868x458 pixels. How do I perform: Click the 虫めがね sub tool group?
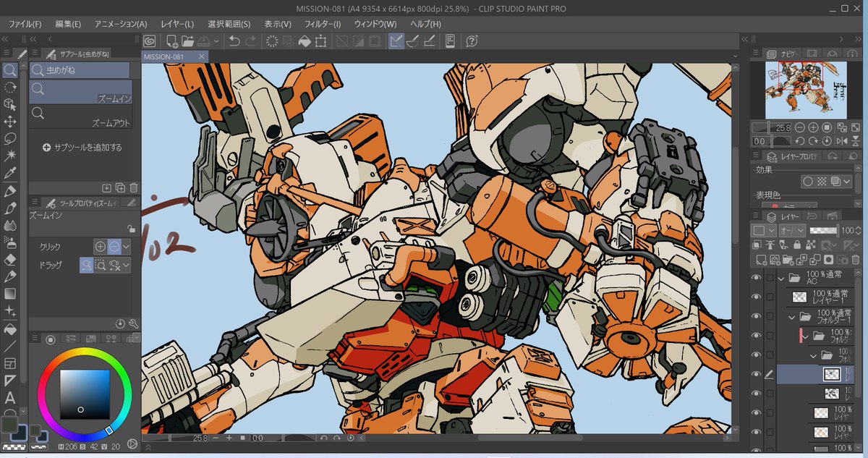80,70
